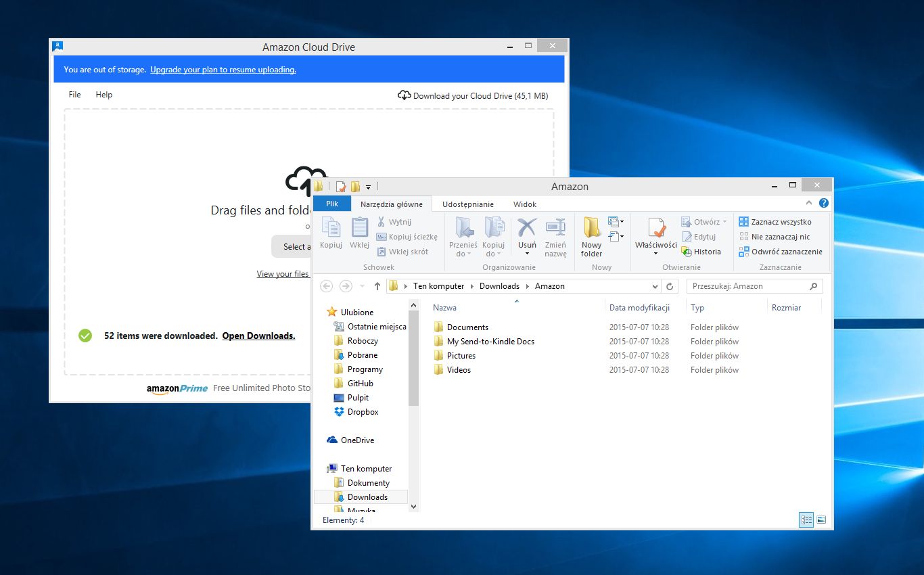The width and height of the screenshot is (924, 575).
Task: Click the Back navigation arrow
Action: (x=326, y=286)
